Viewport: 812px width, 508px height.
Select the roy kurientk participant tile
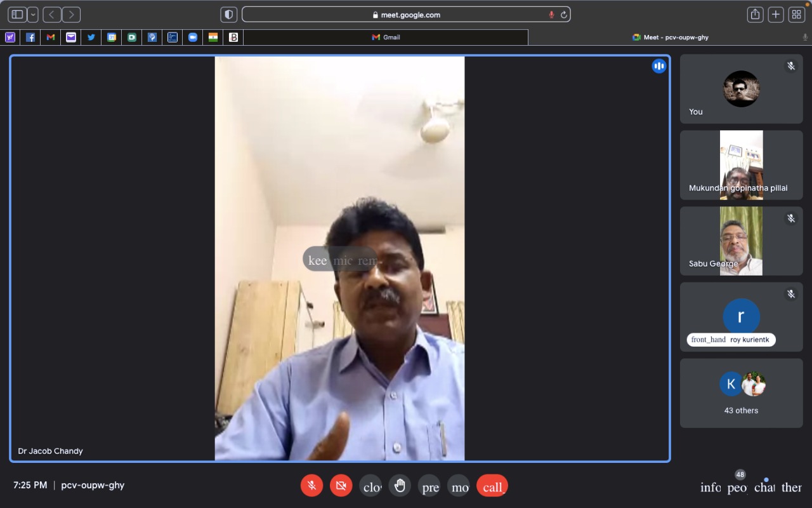coord(741,317)
